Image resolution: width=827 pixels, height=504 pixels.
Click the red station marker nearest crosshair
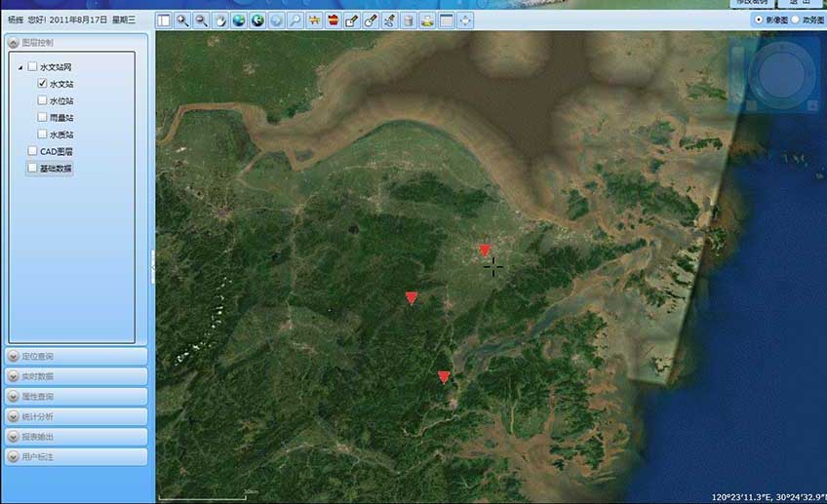coord(485,251)
